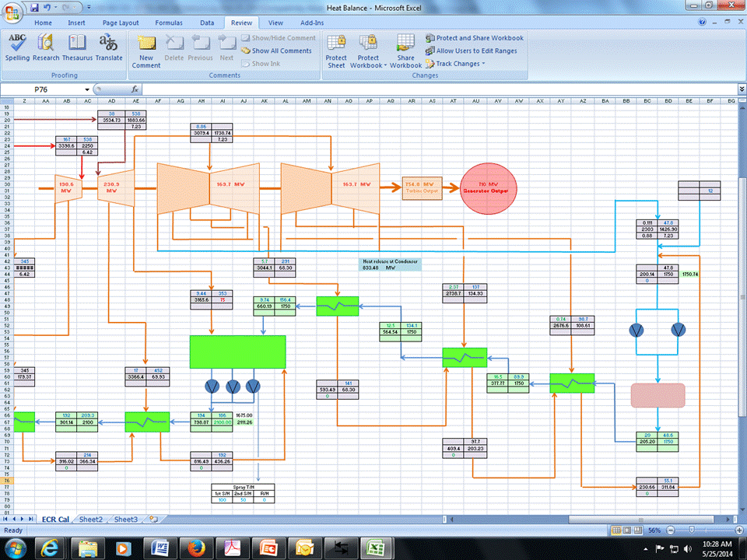Open the Research pane
The height and width of the screenshot is (560, 747).
click(46, 47)
